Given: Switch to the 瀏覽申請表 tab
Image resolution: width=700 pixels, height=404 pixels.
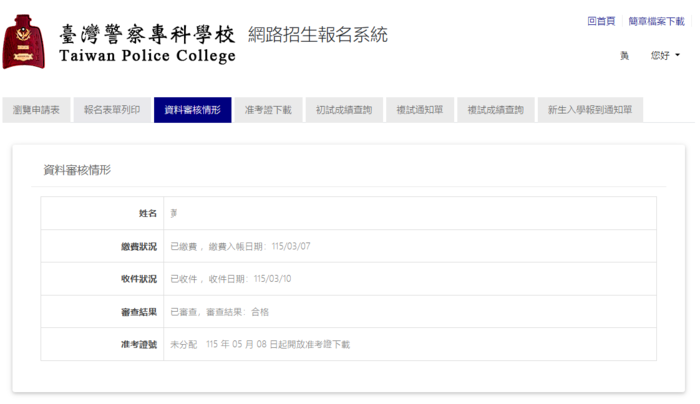Looking at the screenshot, I should pyautogui.click(x=35, y=110).
